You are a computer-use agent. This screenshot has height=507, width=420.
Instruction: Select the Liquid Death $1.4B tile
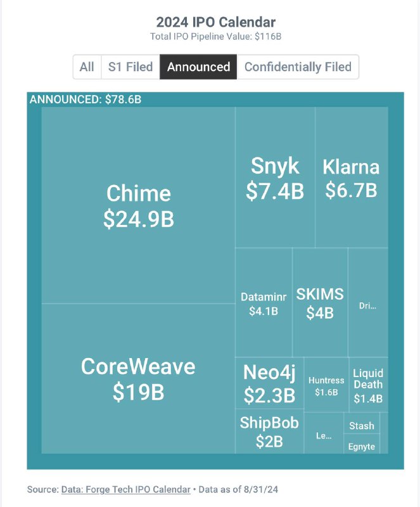point(368,385)
